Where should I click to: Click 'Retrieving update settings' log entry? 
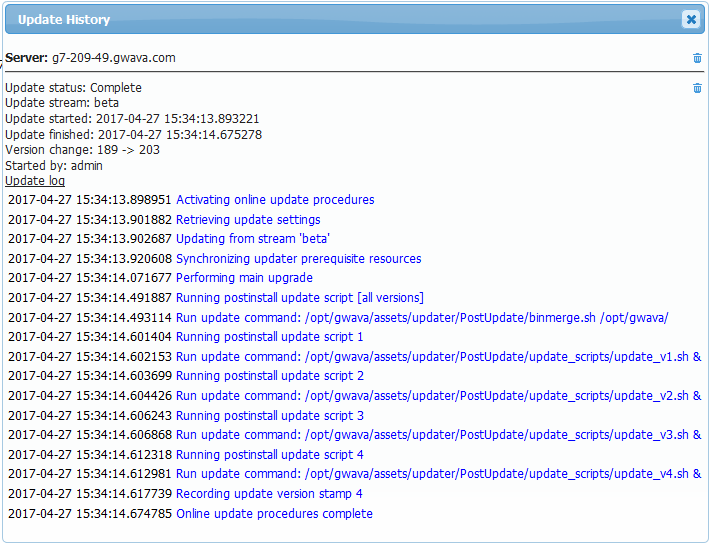[248, 220]
